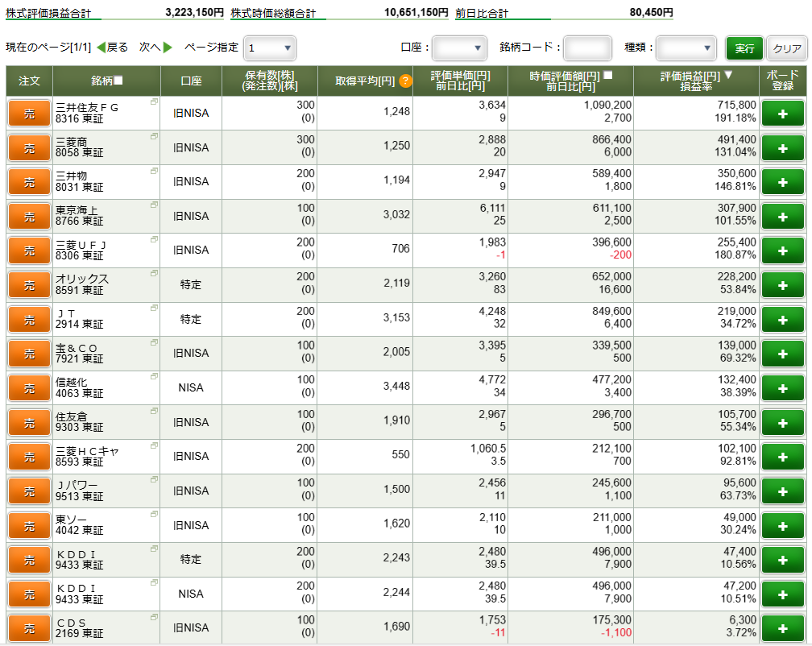Open 住友倉 details popup icon

[154, 411]
